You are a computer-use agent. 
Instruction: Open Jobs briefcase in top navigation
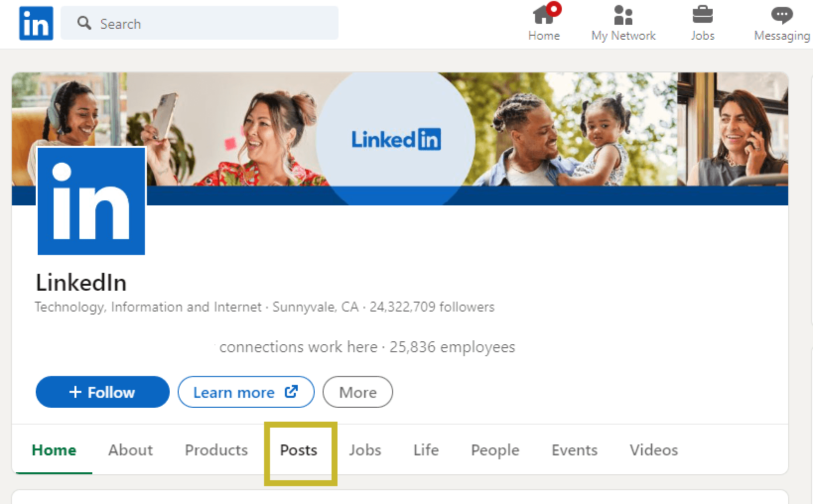point(702,23)
